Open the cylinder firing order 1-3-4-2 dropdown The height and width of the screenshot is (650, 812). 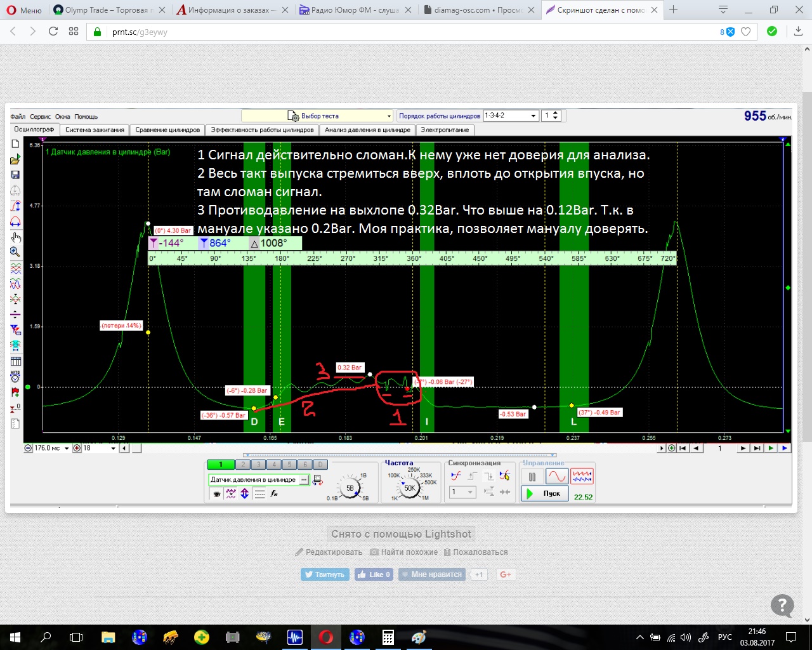[x=511, y=116]
